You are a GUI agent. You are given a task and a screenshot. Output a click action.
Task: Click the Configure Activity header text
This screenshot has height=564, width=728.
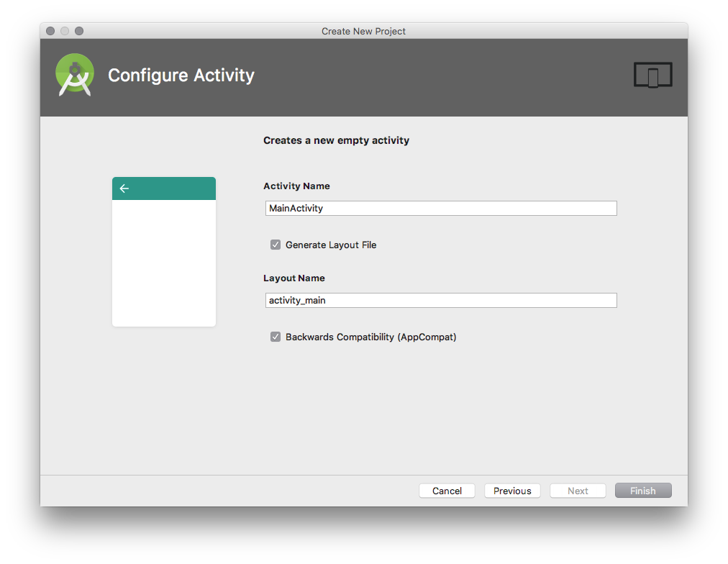181,75
